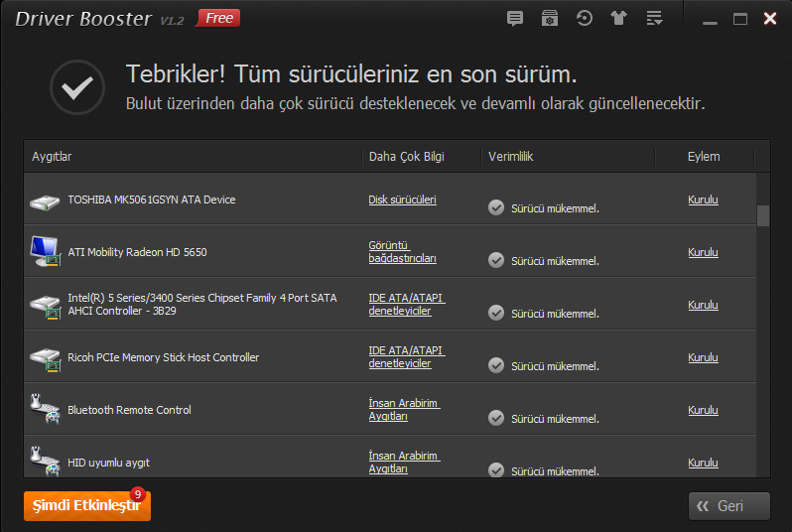Image resolution: width=792 pixels, height=532 pixels.
Task: Open the rescue/backup toolbox icon
Action: [550, 19]
